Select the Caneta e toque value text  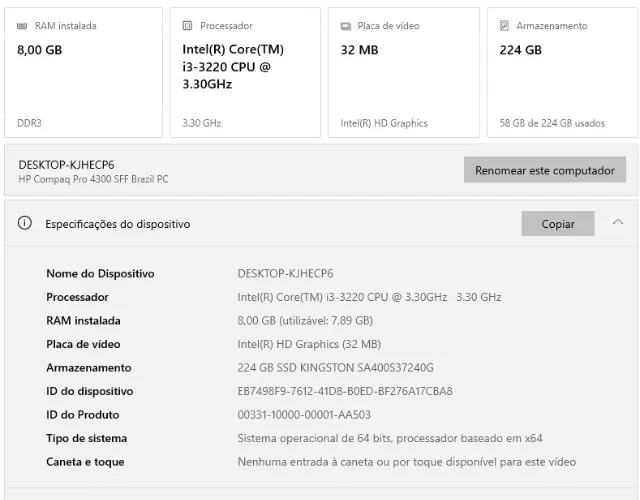point(407,462)
